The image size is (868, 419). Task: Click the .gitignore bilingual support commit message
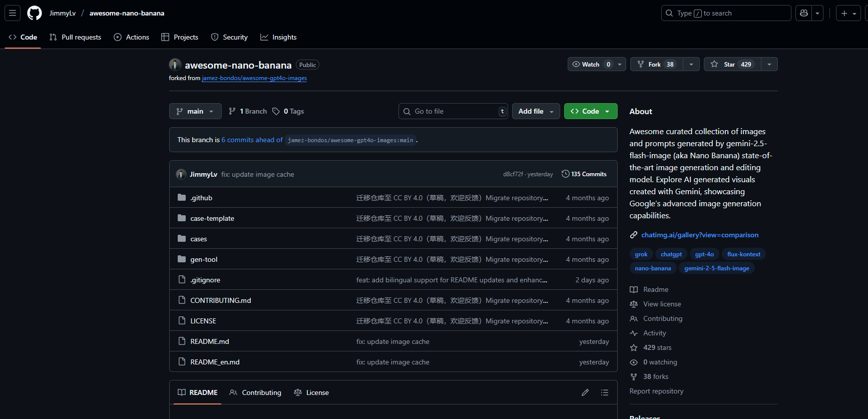452,280
